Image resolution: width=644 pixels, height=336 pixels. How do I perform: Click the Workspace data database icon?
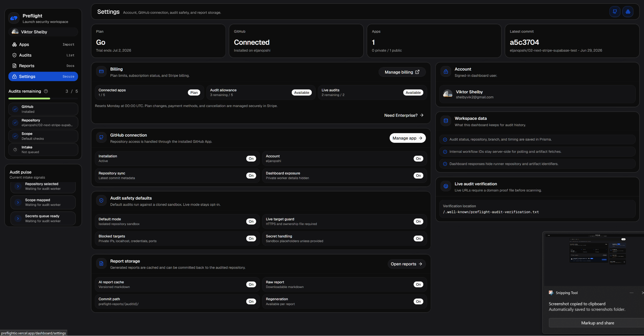click(446, 121)
